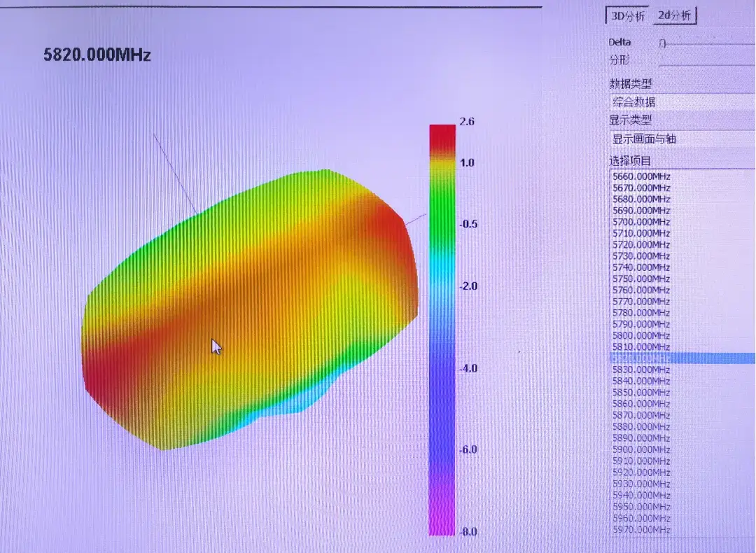Select 5730.000MHz frequency item
This screenshot has height=553, width=756.
click(641, 256)
